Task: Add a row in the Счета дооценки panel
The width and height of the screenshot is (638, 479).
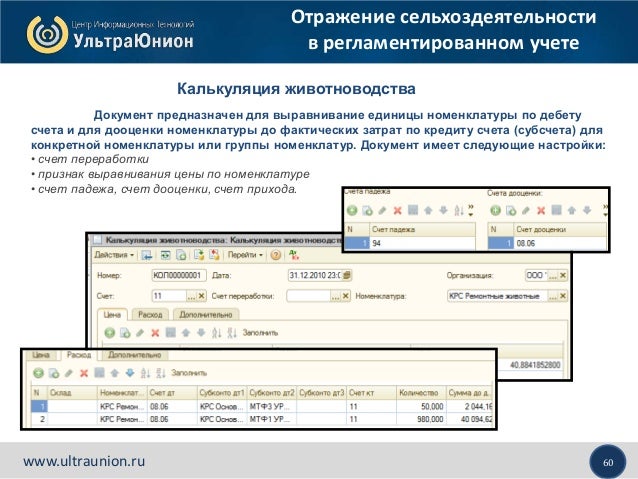Action: point(495,210)
